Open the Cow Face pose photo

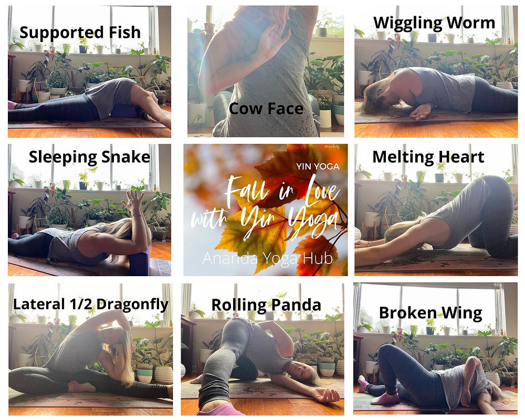[266, 71]
